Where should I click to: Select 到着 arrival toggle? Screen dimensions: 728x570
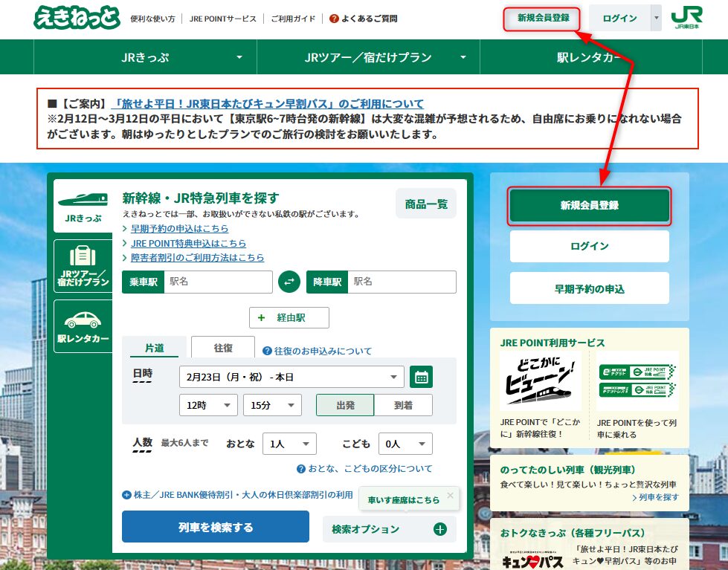pyautogui.click(x=403, y=405)
